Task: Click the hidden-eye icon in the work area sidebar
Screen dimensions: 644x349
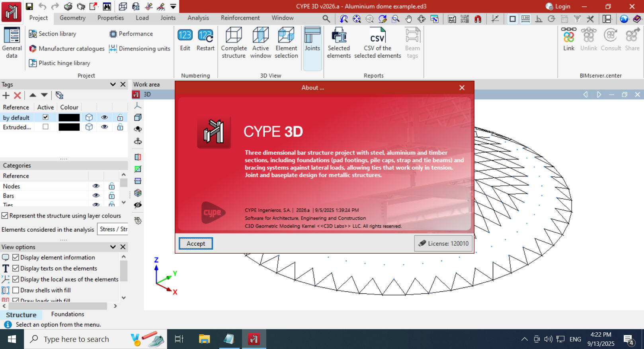Action: click(x=138, y=205)
